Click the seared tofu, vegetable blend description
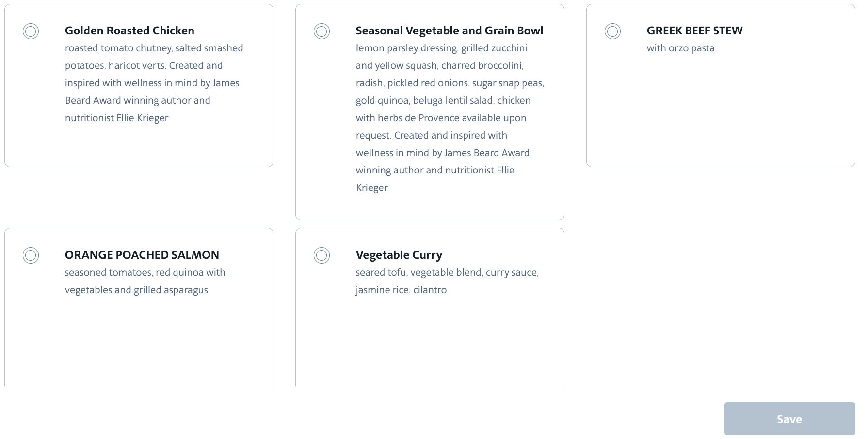Viewport: 868px width, 439px height. tap(447, 281)
